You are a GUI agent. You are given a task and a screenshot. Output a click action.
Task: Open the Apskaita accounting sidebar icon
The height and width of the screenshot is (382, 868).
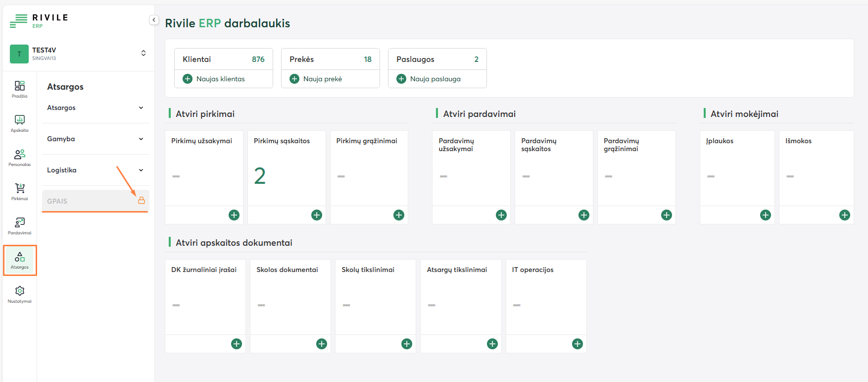[20, 123]
